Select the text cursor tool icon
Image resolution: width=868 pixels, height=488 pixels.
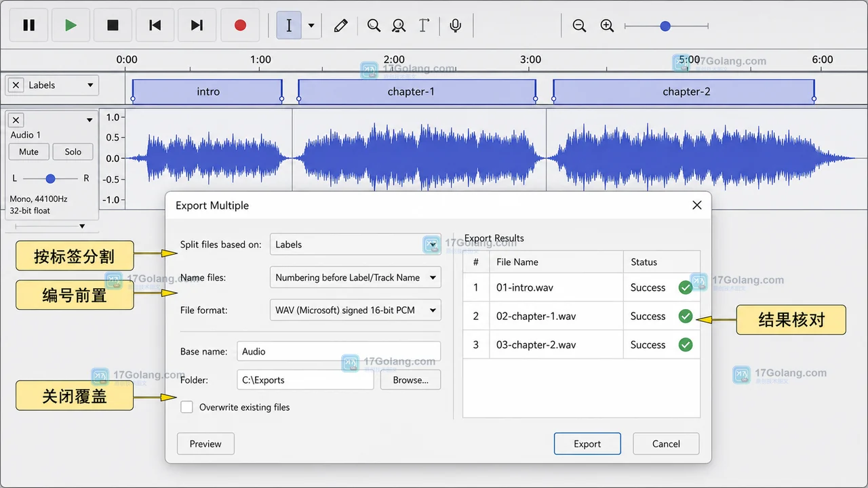424,25
